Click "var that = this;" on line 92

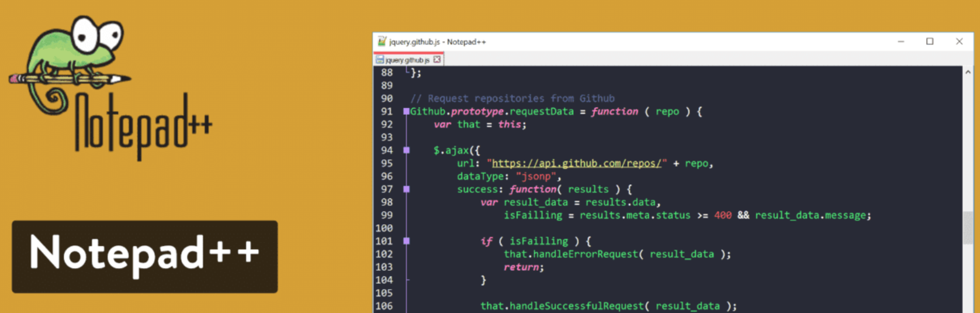(x=480, y=125)
